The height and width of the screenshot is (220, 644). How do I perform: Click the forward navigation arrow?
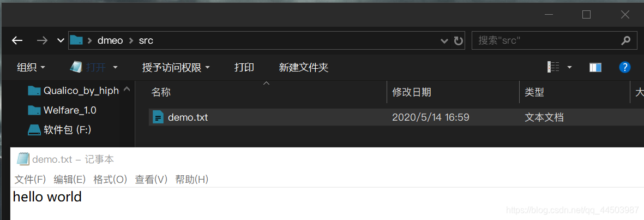42,40
